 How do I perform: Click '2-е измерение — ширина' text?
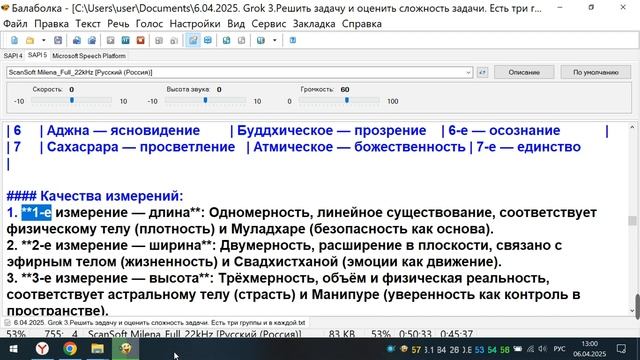tap(116, 245)
